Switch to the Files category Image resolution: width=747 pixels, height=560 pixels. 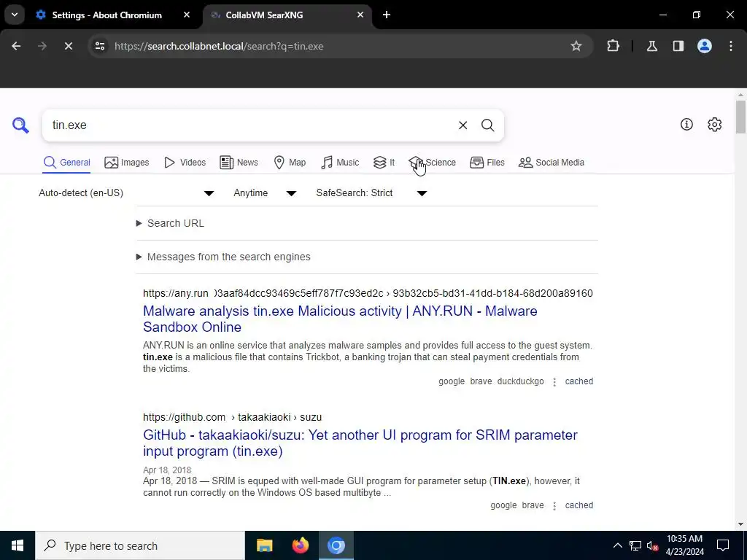(x=487, y=163)
